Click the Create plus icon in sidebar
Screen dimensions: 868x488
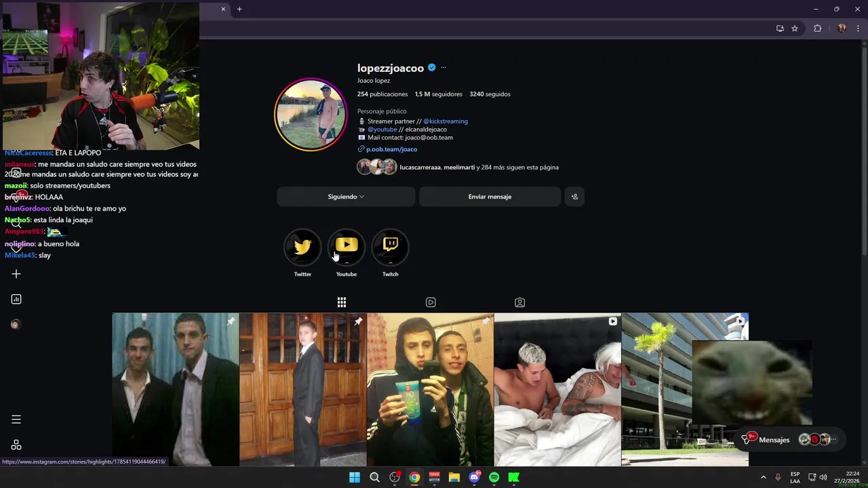coord(16,274)
